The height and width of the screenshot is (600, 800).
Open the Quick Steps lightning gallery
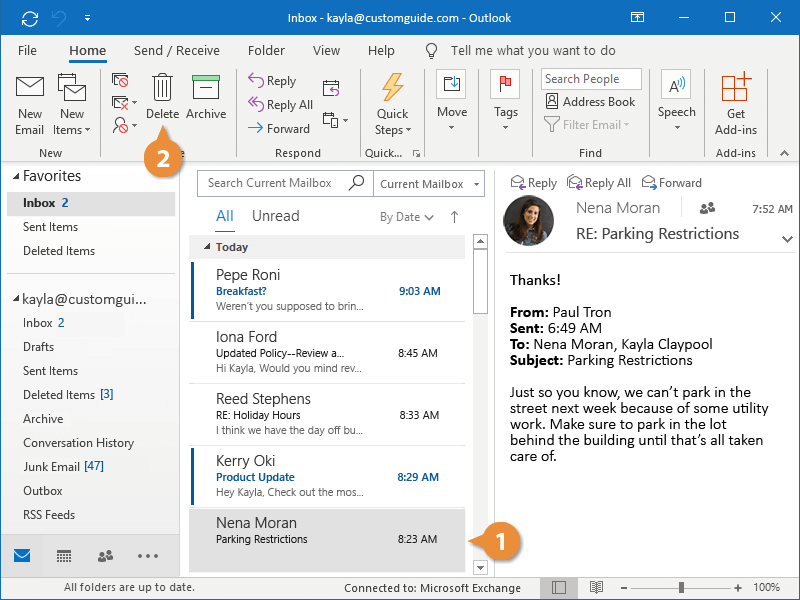pos(392,105)
